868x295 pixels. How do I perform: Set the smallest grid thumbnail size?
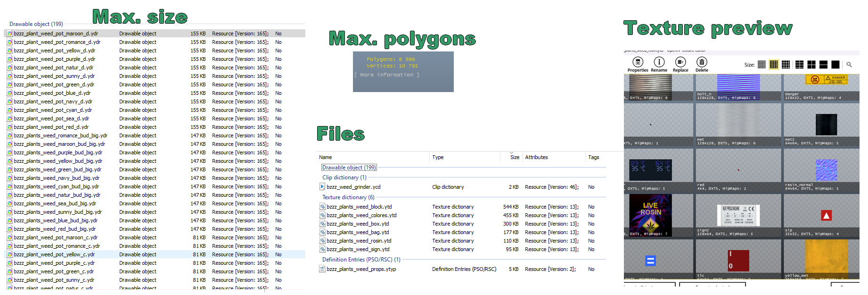coord(762,65)
